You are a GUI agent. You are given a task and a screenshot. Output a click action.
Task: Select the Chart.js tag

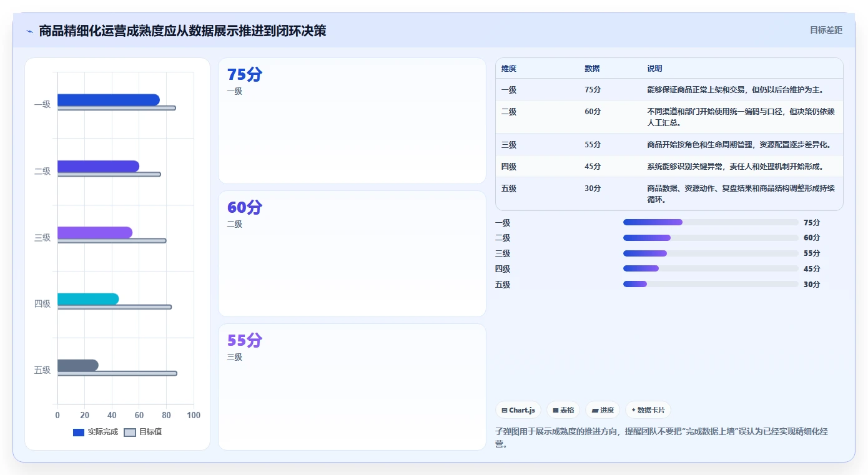518,410
